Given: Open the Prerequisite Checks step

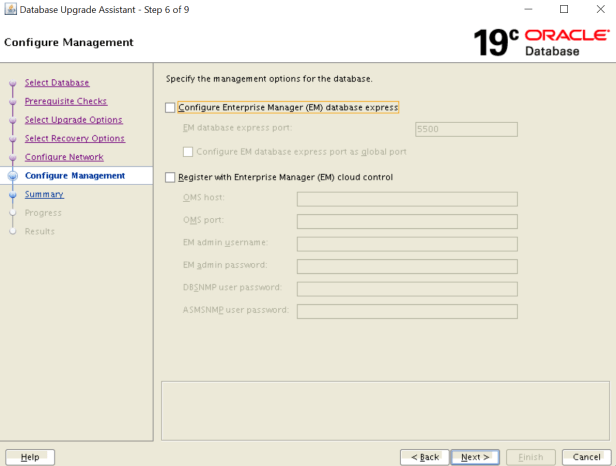Looking at the screenshot, I should coord(65,101).
